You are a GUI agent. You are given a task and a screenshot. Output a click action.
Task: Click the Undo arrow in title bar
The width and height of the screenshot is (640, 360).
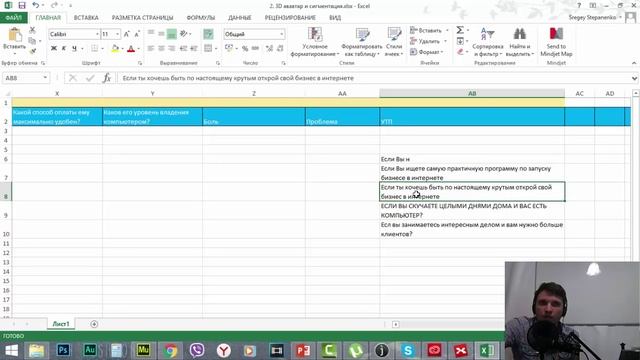pos(36,6)
